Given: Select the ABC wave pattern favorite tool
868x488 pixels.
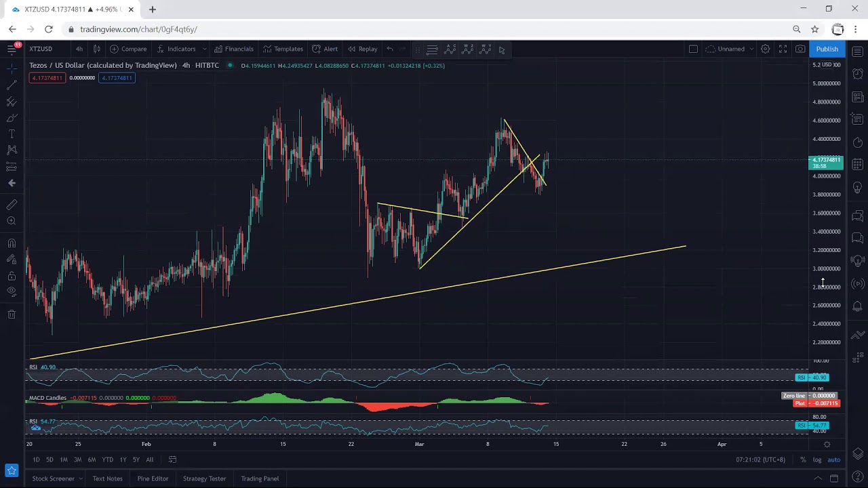Looking at the screenshot, I should coord(450,49).
